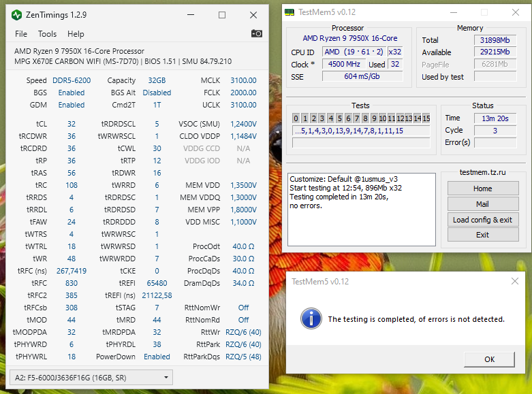The width and height of the screenshot is (532, 394).
Task: Click the Time 13m 20s field
Action: [495, 118]
